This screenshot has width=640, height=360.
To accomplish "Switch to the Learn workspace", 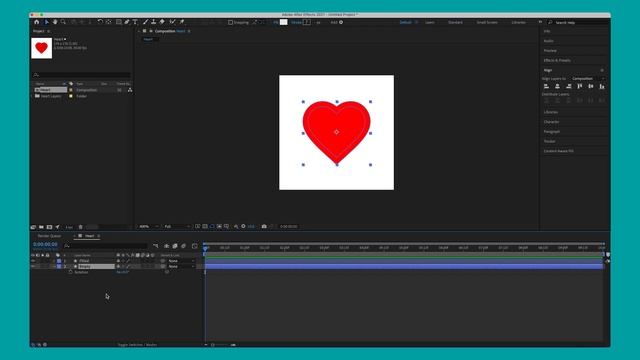I will [430, 22].
